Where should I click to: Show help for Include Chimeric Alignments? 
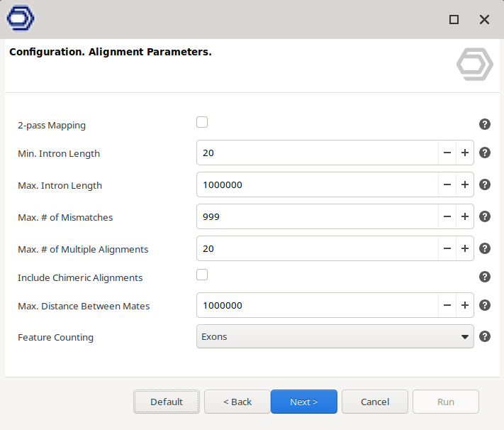tap(485, 277)
